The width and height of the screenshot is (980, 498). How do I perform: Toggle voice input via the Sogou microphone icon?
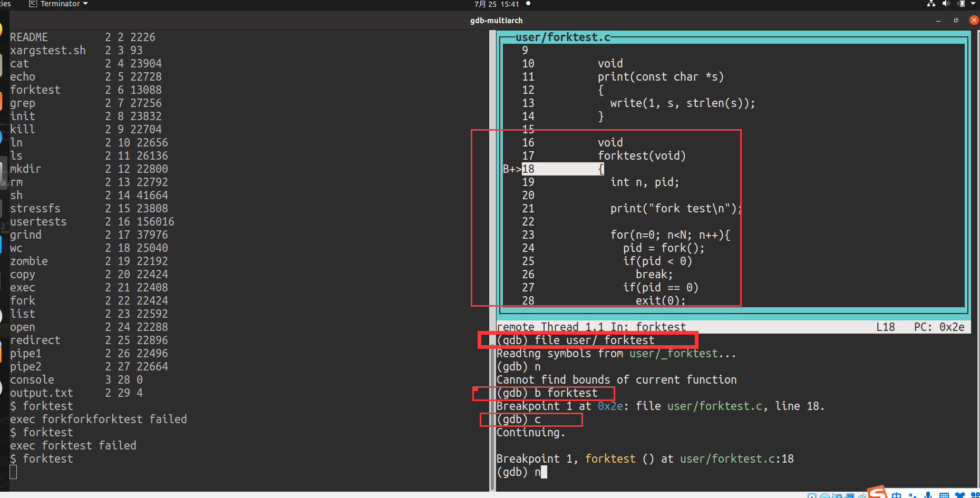click(x=928, y=495)
